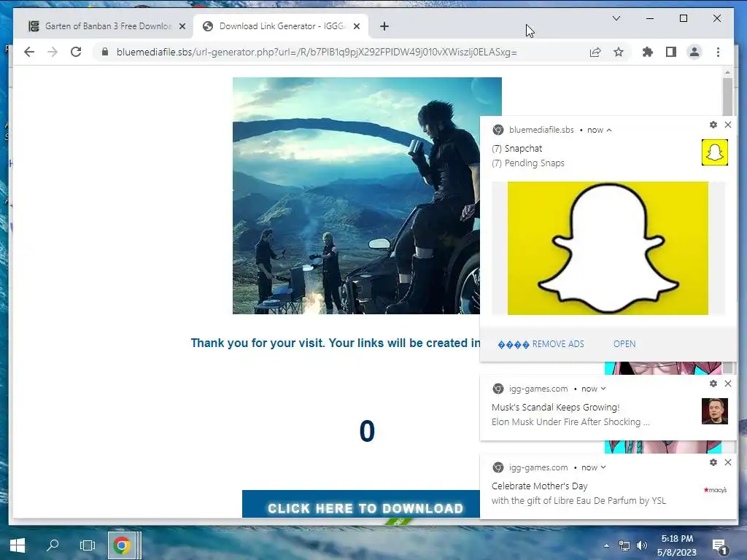
Task: Open the Windows notification center
Action: click(x=719, y=546)
